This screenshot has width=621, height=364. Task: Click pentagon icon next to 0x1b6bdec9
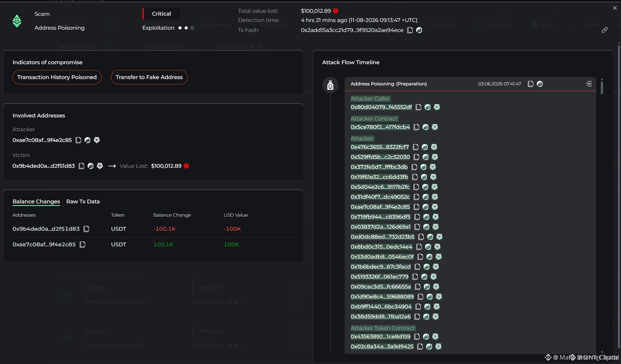point(436,267)
